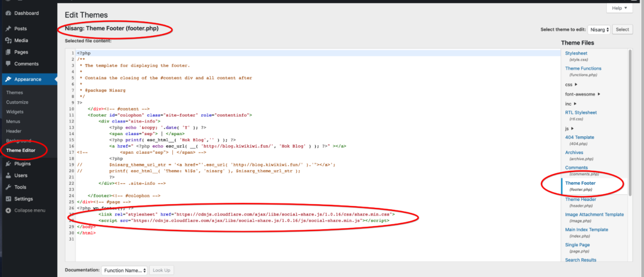Open Theme Functions functions.php file

coord(583,68)
